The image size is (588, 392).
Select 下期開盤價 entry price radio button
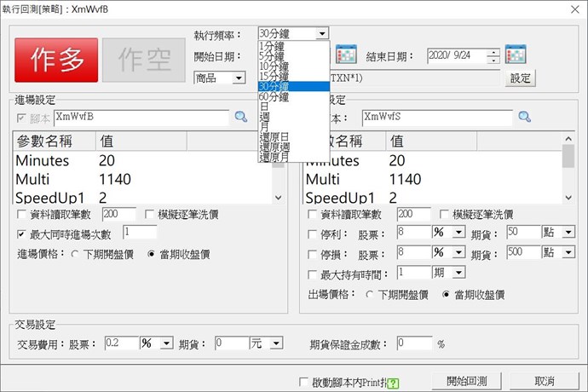click(76, 254)
